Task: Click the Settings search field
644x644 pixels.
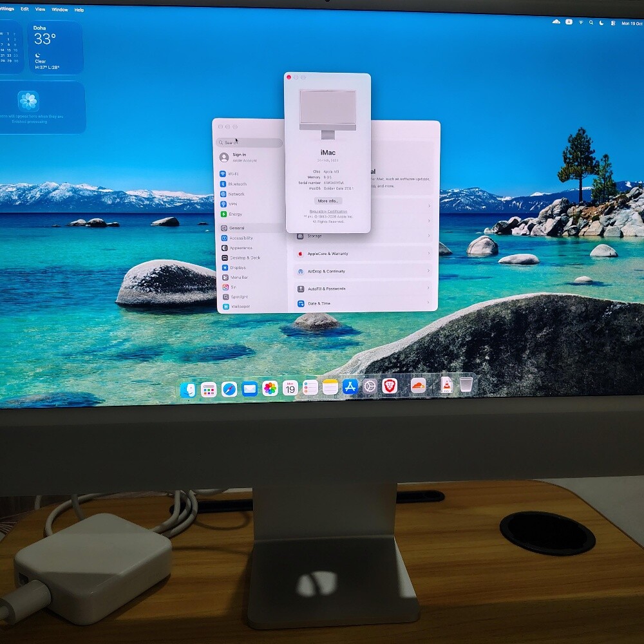Action: click(249, 142)
